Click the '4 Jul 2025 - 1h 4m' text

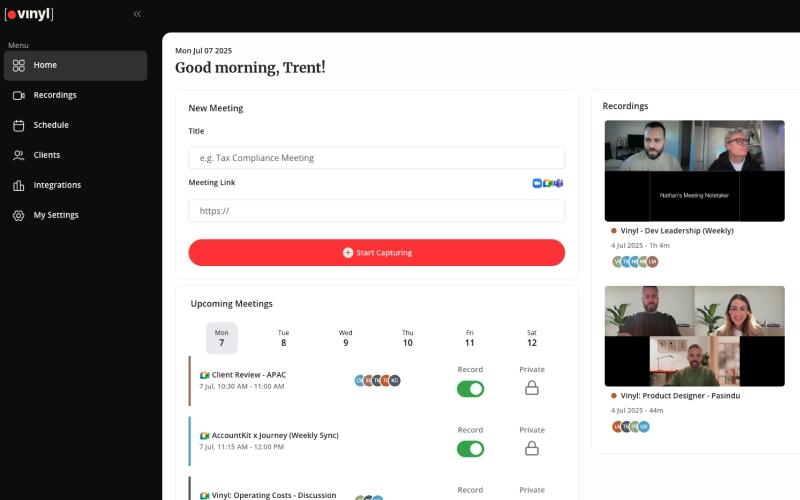pyautogui.click(x=640, y=245)
